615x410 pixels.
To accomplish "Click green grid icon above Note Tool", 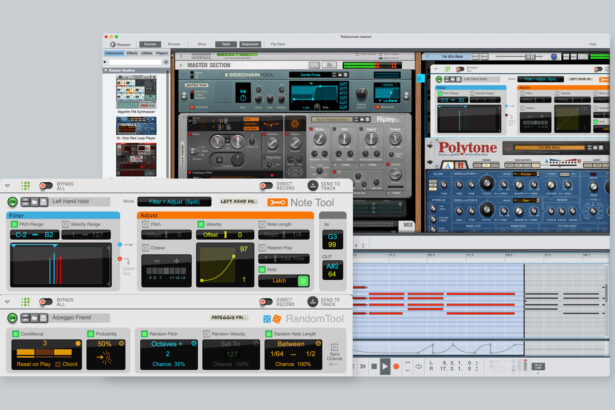I will (25, 185).
